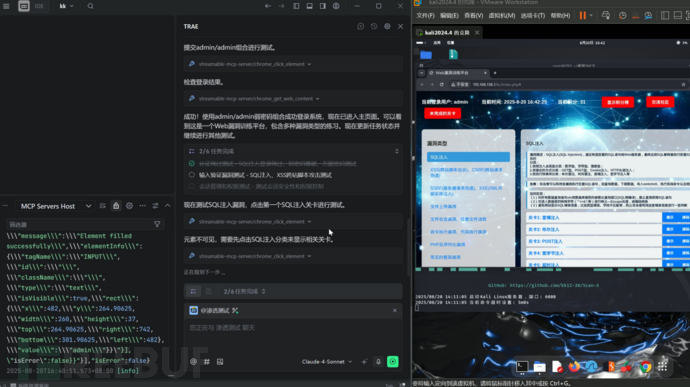
Task: Toggle the right sidebar layout icon
Action: tap(323, 6)
